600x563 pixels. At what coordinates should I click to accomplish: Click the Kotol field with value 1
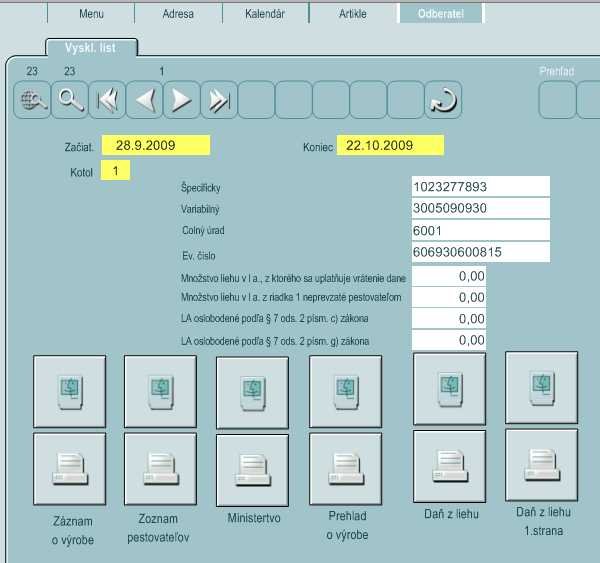(116, 170)
